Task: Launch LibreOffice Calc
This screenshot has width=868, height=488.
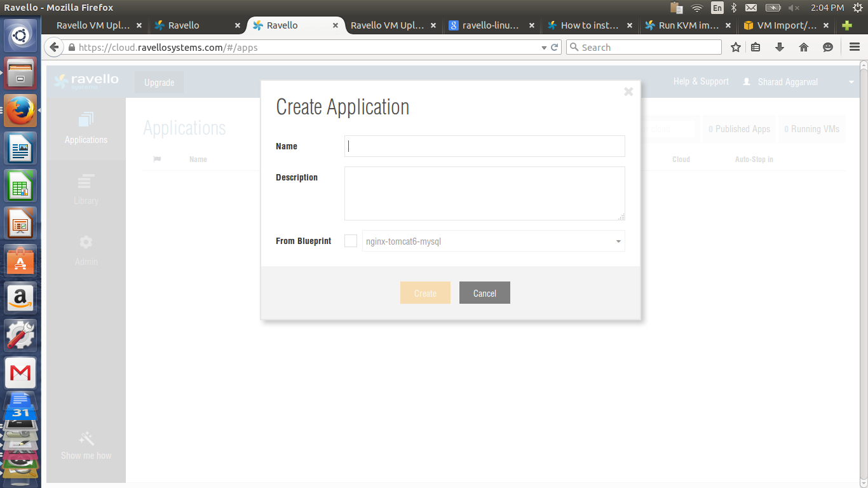Action: point(20,186)
